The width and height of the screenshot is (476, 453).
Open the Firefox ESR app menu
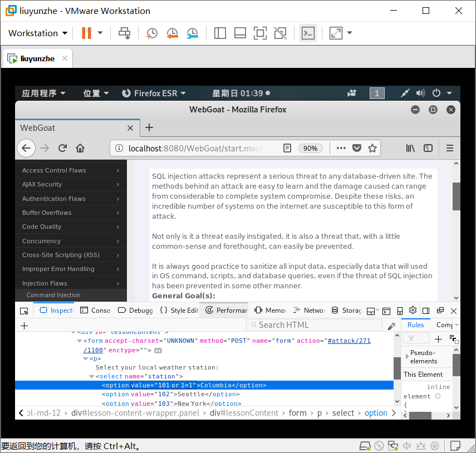(x=154, y=93)
